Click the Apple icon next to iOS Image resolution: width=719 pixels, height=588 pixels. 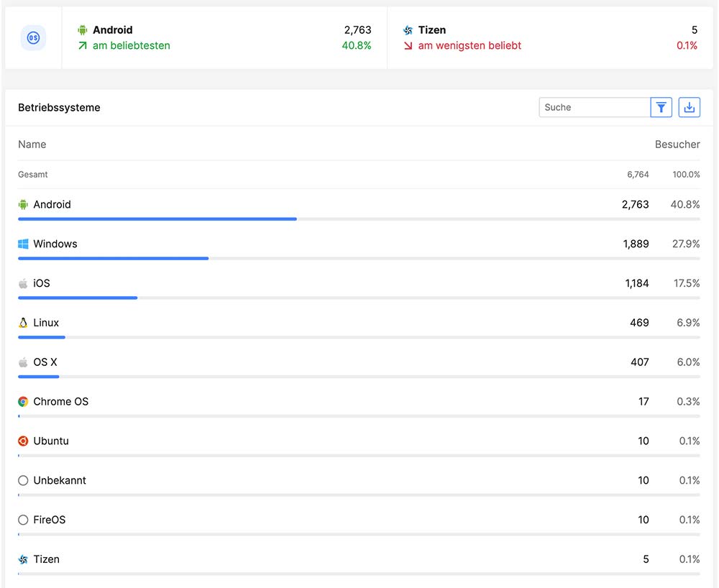coord(23,284)
